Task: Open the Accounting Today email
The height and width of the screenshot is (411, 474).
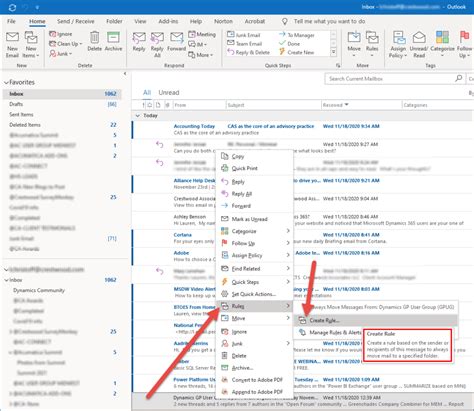Action: coord(303,129)
